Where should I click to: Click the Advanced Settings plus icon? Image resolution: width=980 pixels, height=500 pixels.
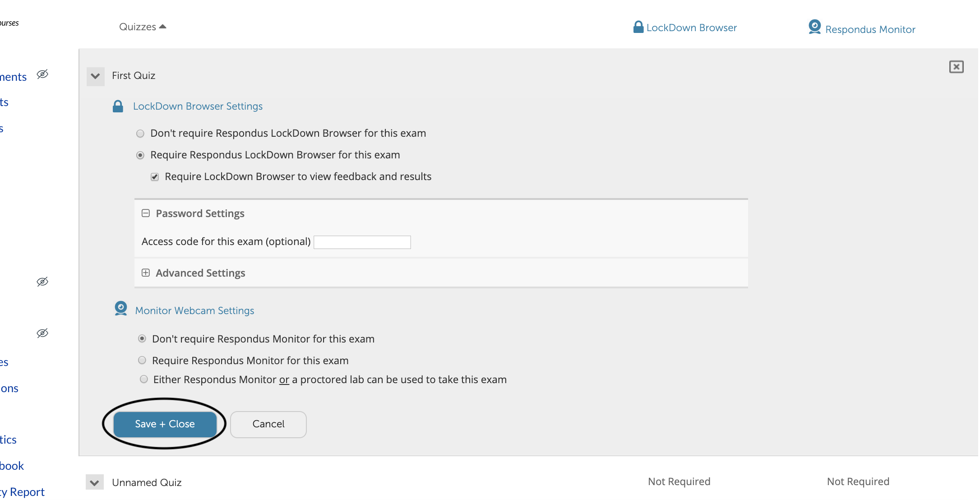pos(146,273)
